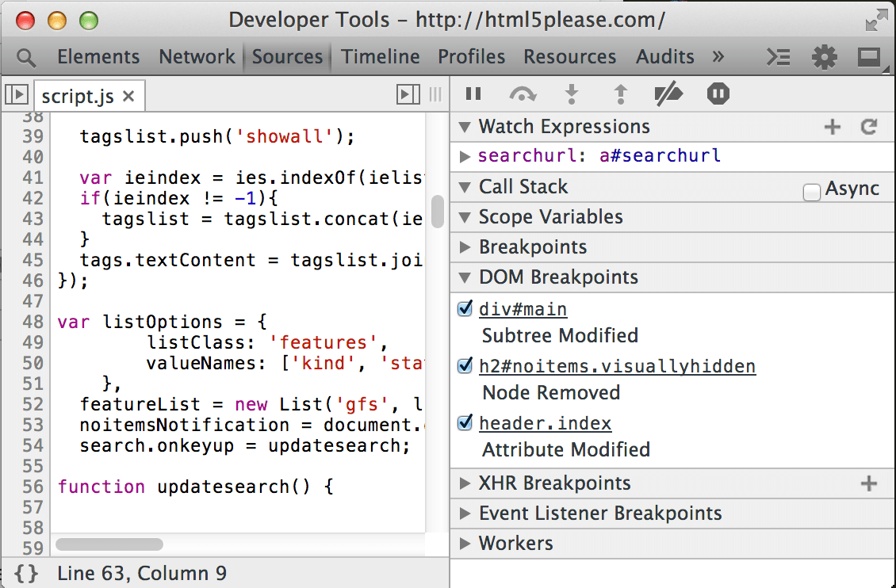Pause script execution button

pyautogui.click(x=473, y=95)
